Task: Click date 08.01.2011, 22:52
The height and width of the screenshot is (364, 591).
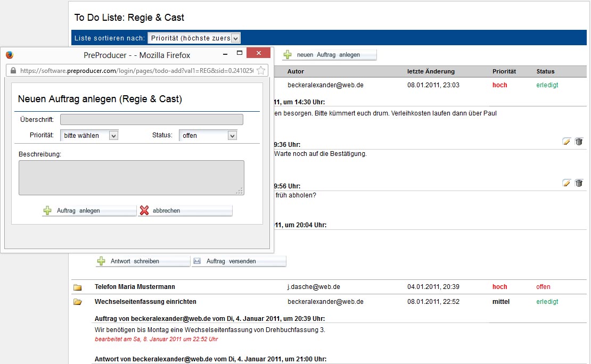Action: coord(433,301)
